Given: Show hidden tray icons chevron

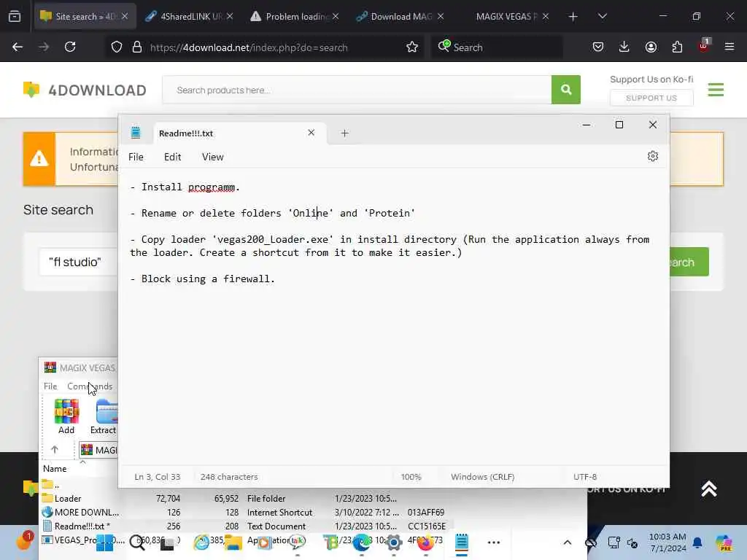Looking at the screenshot, I should 567,542.
